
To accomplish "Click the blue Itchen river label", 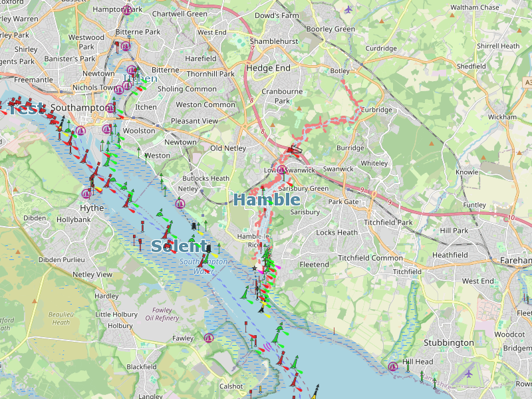I will click(x=140, y=78).
